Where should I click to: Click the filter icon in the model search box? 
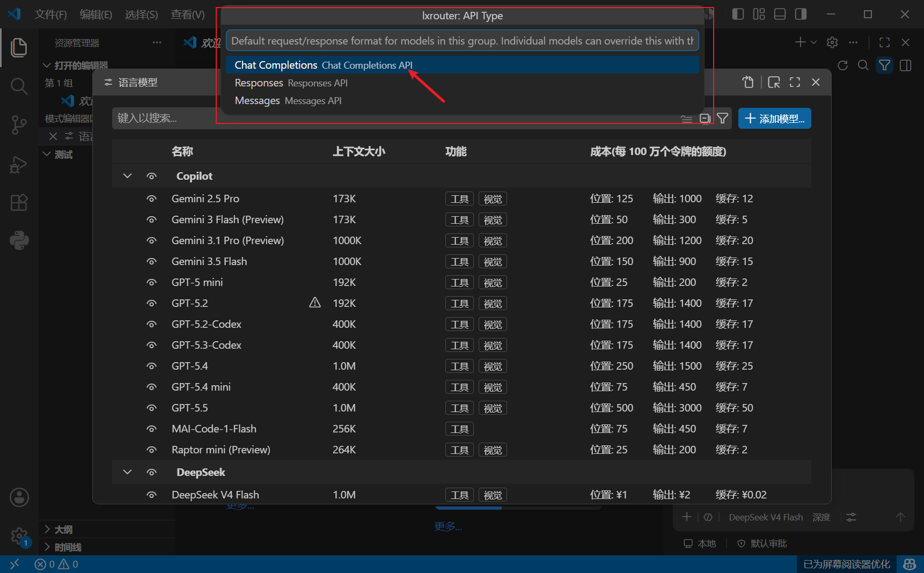[x=722, y=119]
